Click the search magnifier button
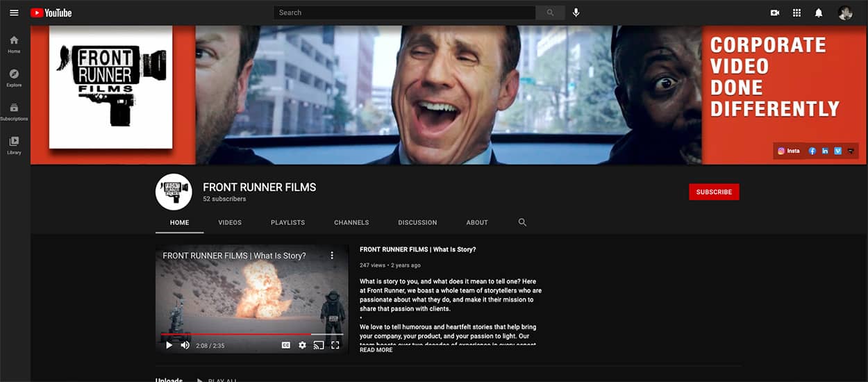Image resolution: width=868 pixels, height=382 pixels. pos(551,13)
